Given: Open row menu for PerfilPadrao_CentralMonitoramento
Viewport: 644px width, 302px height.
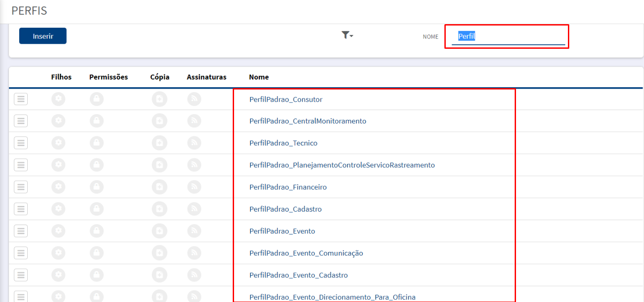Looking at the screenshot, I should click(21, 121).
